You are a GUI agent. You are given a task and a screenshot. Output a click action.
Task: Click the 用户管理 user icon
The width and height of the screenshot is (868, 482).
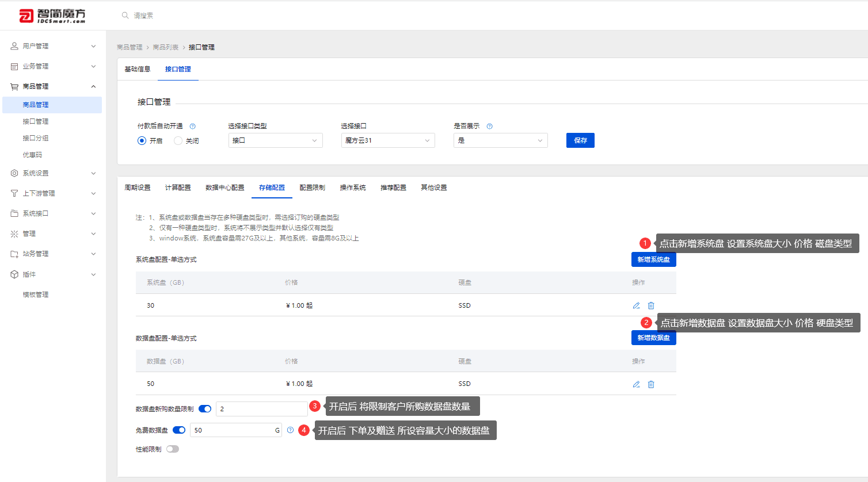click(x=14, y=46)
